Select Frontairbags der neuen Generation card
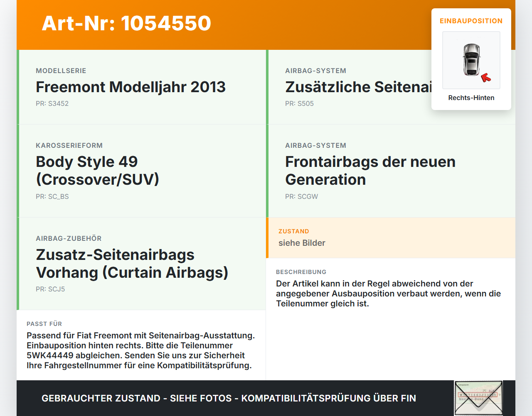This screenshot has height=416, width=532. coord(391,171)
